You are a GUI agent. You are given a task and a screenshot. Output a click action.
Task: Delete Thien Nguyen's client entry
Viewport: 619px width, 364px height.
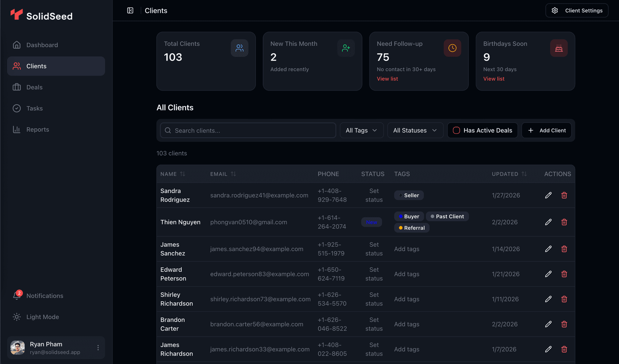tap(564, 222)
